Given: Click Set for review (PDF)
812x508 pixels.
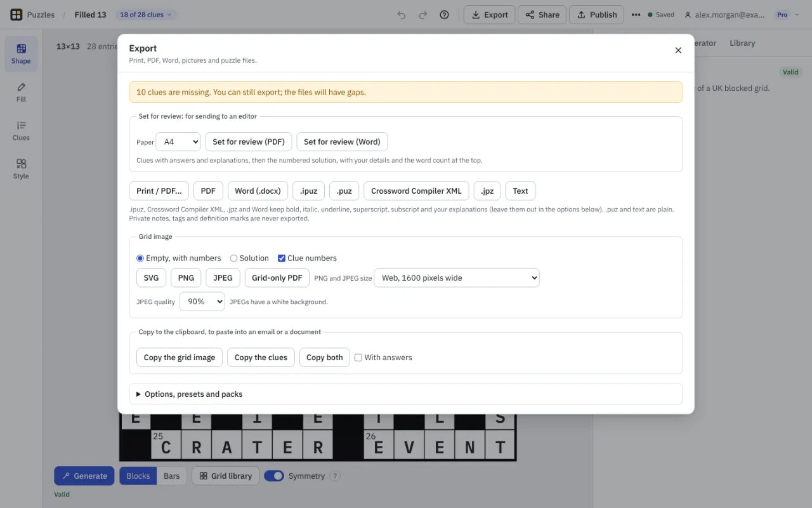Looking at the screenshot, I should click(x=249, y=142).
